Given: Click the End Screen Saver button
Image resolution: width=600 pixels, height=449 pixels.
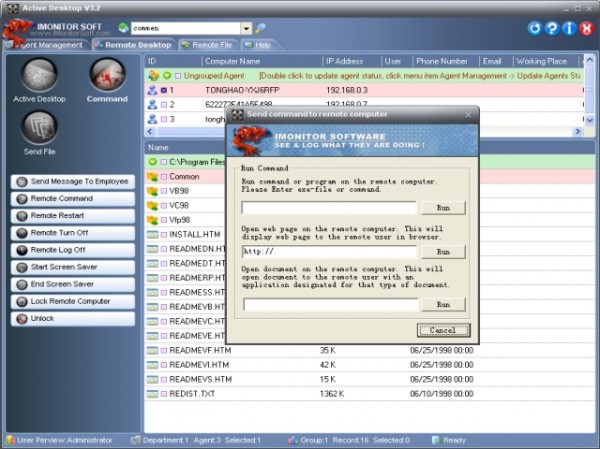Looking at the screenshot, I should pos(73,284).
